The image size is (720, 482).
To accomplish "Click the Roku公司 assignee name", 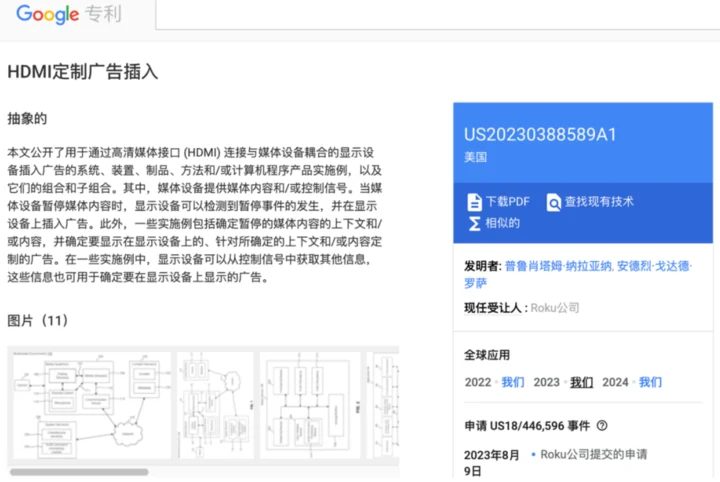I will coord(555,308).
